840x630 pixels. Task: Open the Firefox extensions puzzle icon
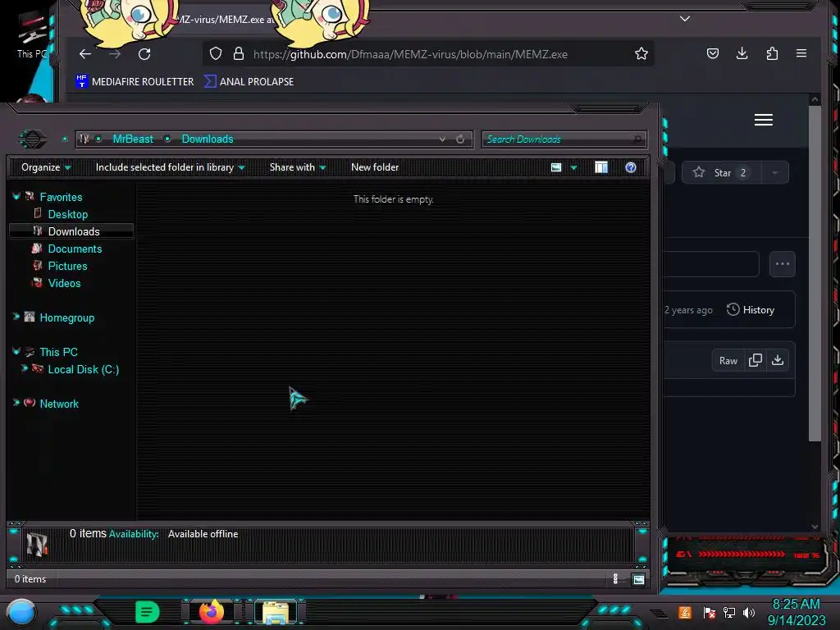(x=772, y=53)
